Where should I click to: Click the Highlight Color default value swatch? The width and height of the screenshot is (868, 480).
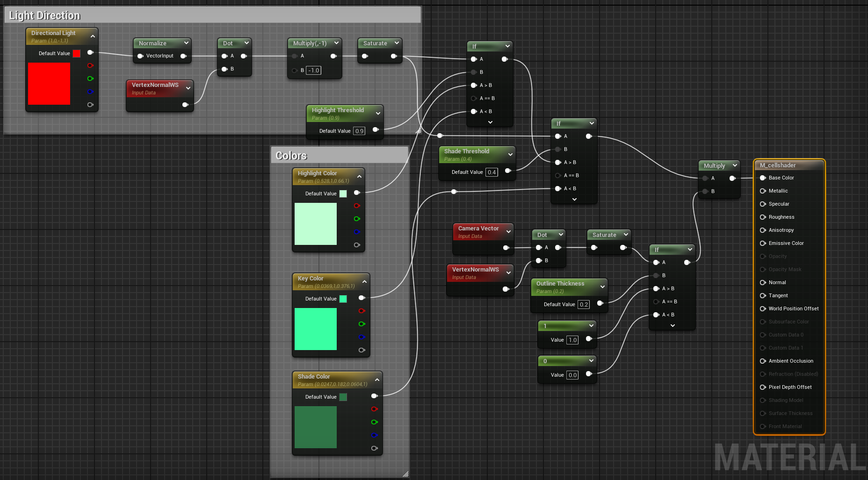coord(343,193)
